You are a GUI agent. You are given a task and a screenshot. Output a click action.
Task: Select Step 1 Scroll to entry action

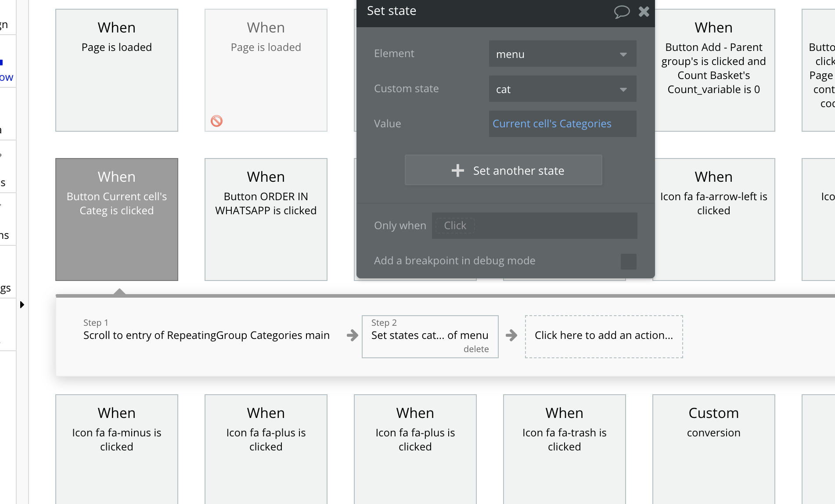(206, 335)
